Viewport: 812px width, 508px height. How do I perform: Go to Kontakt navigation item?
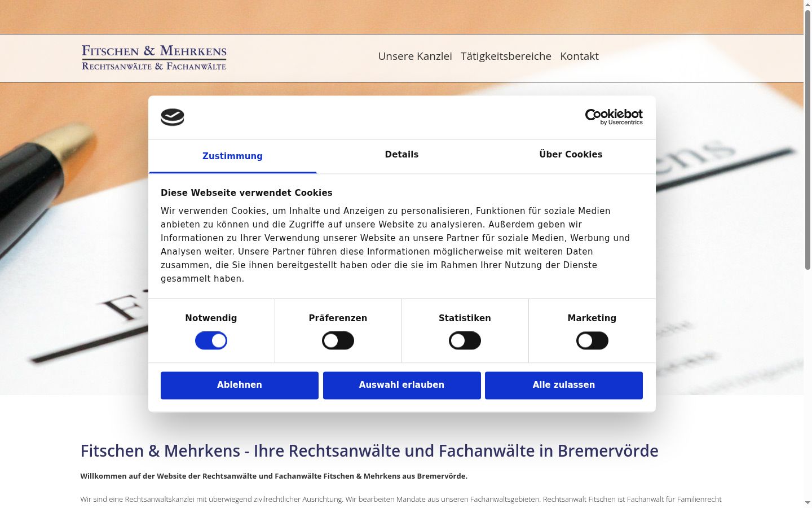click(579, 56)
